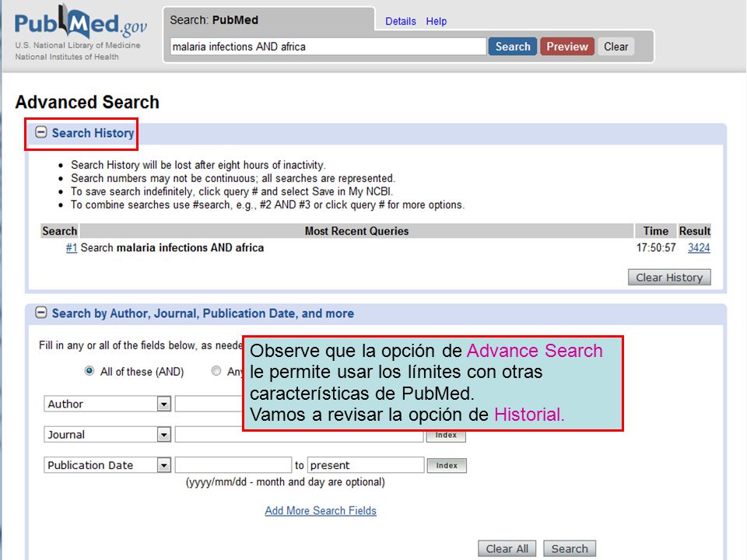Image resolution: width=747 pixels, height=560 pixels.
Task: Open the Help link
Action: 437,22
